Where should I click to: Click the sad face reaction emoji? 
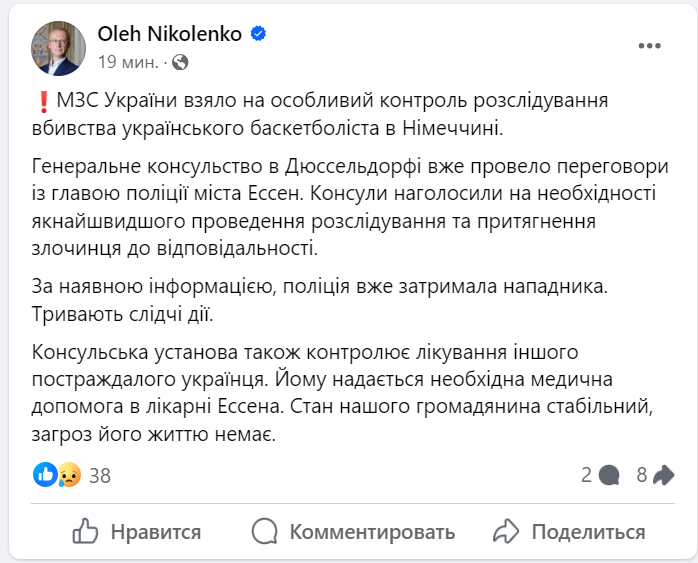[x=68, y=474]
